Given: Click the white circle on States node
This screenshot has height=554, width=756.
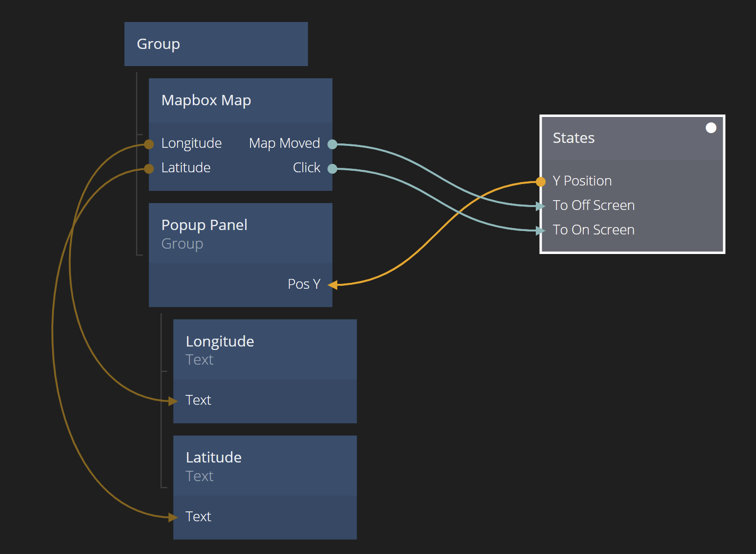Looking at the screenshot, I should (711, 128).
